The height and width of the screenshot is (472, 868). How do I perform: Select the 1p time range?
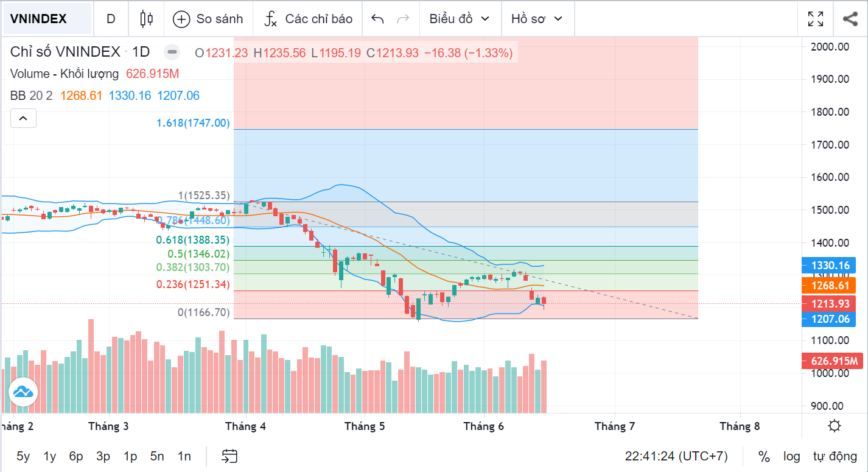(130, 456)
